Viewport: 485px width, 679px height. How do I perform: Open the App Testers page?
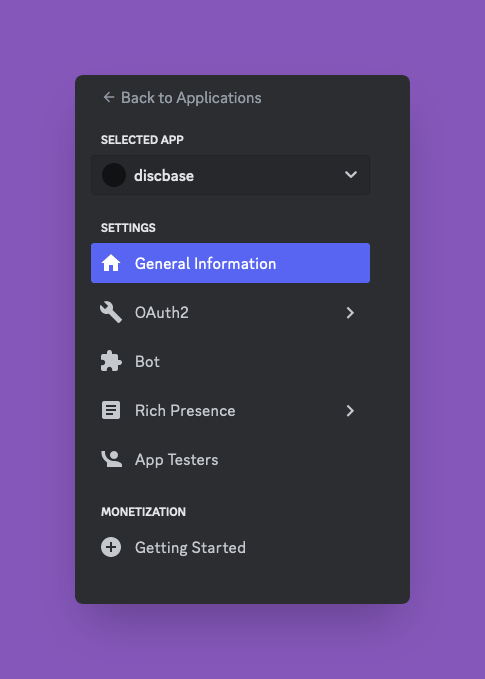230,459
